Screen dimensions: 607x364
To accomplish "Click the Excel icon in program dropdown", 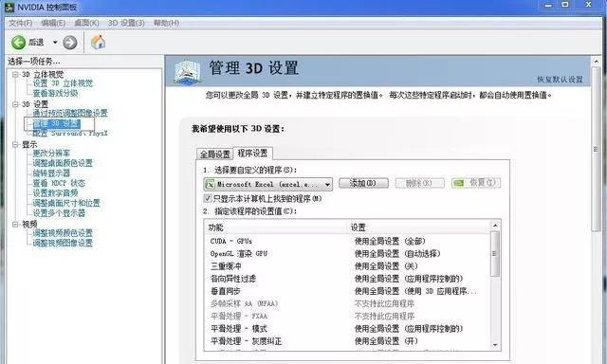I will (x=210, y=184).
